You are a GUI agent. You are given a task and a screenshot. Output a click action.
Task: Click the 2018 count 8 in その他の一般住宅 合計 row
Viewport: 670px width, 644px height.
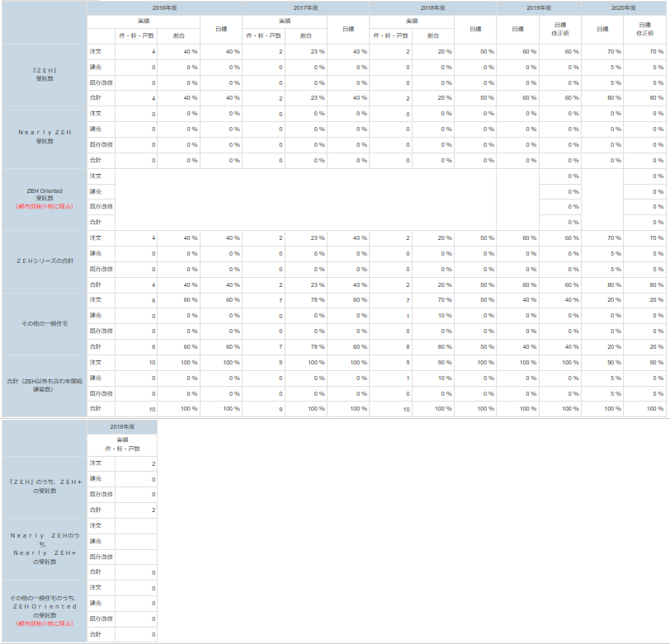click(390, 347)
